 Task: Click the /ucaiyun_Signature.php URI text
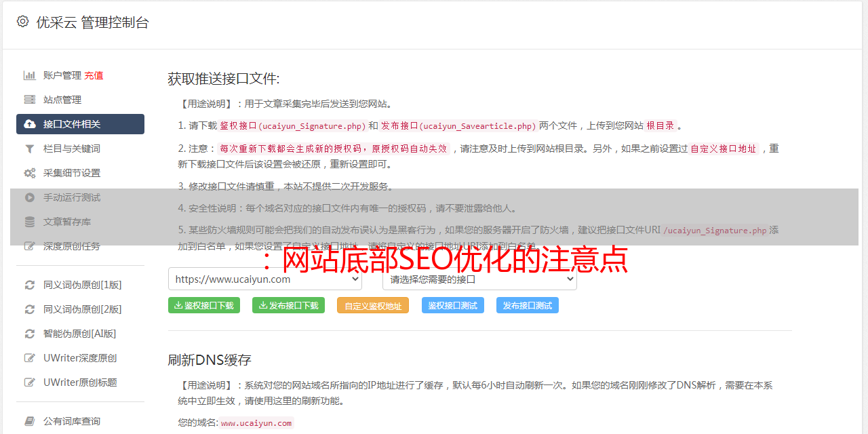coord(715,231)
